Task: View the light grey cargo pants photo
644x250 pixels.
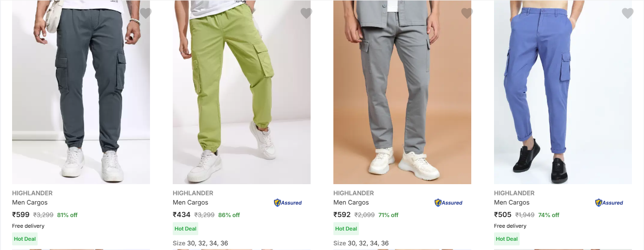Action: point(402,92)
